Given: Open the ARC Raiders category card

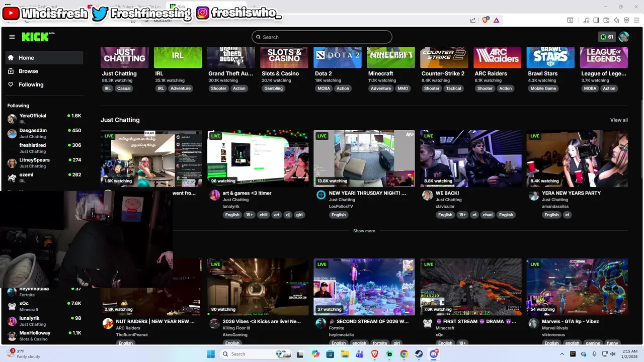Looking at the screenshot, I should pos(498,69).
